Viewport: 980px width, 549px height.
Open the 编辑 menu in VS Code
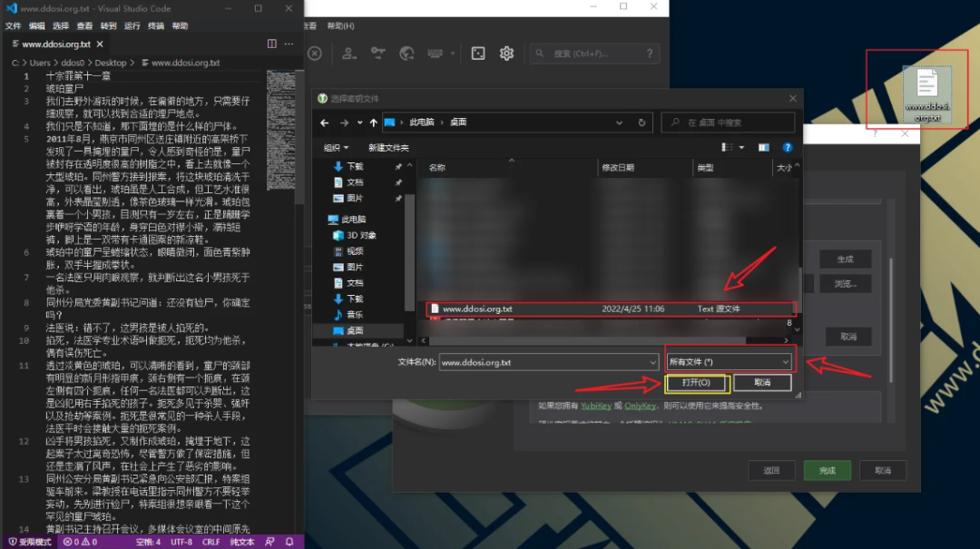point(37,26)
